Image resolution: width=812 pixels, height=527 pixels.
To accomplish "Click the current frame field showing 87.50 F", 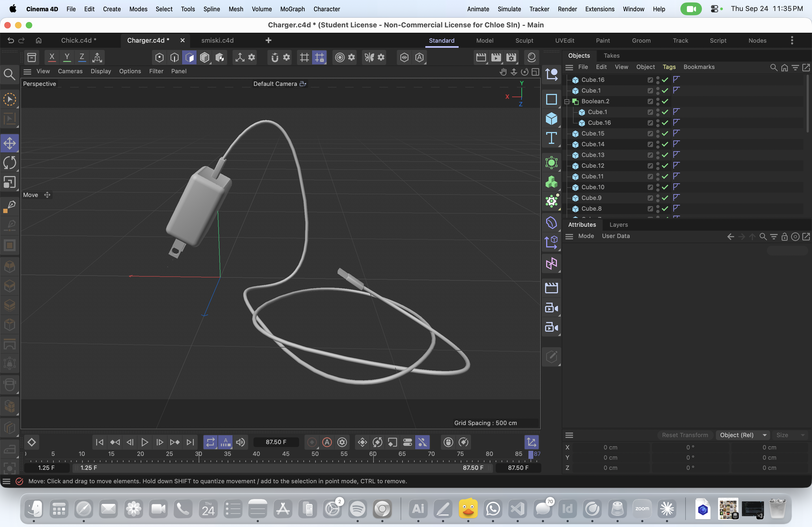I will coord(276,442).
